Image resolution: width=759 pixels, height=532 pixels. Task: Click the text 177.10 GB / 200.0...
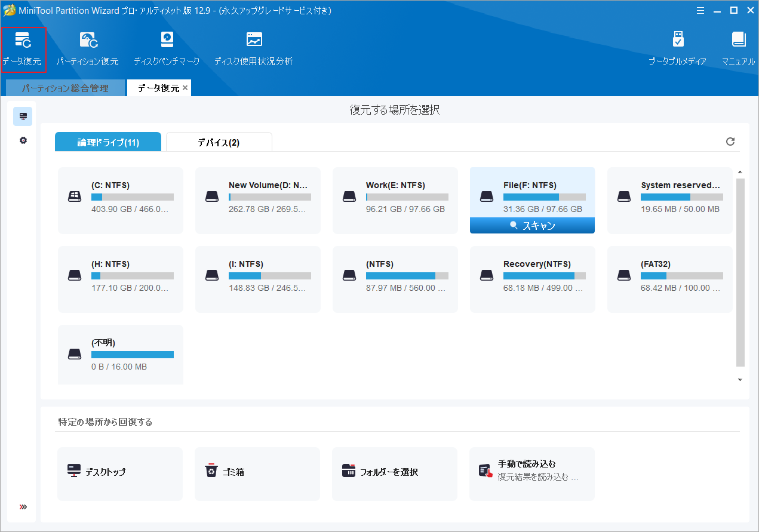pos(130,288)
